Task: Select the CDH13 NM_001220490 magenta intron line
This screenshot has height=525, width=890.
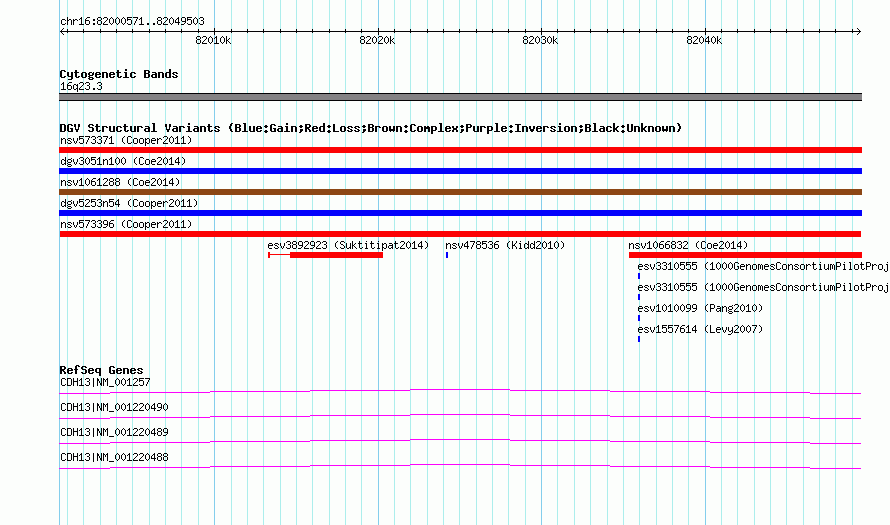Action: [460, 416]
